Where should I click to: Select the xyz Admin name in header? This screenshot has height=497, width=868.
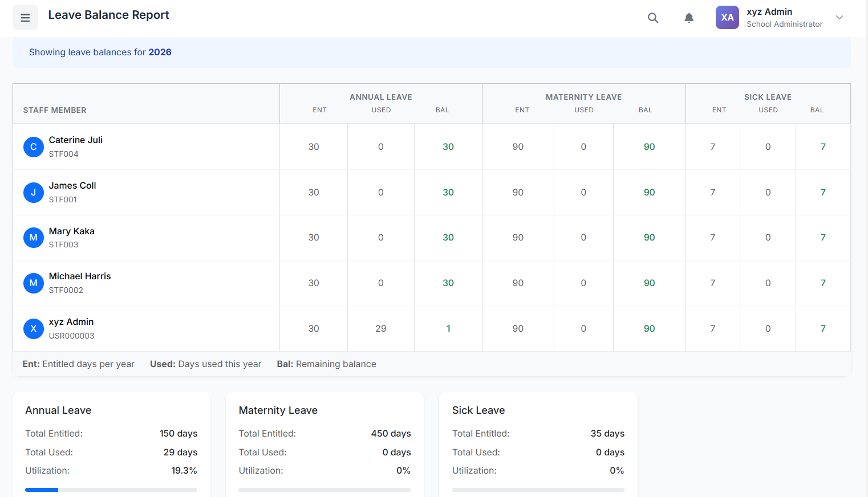769,12
